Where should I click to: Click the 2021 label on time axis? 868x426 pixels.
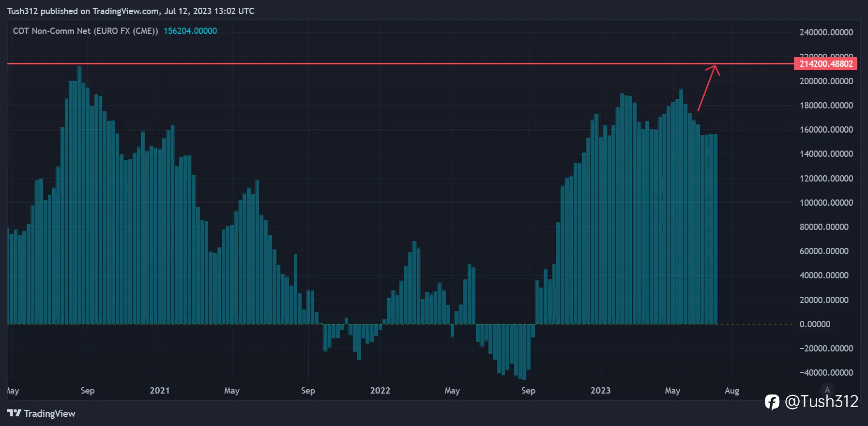[160, 391]
